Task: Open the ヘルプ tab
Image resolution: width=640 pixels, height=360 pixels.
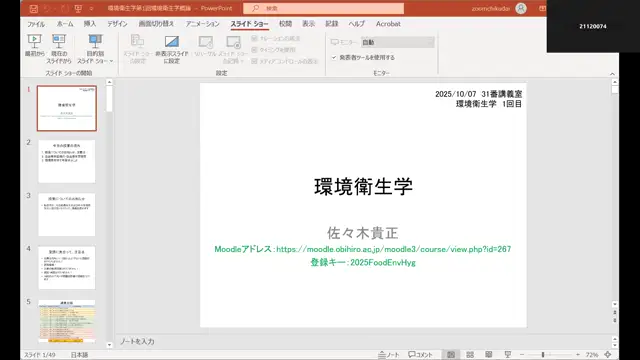Action: click(356, 24)
